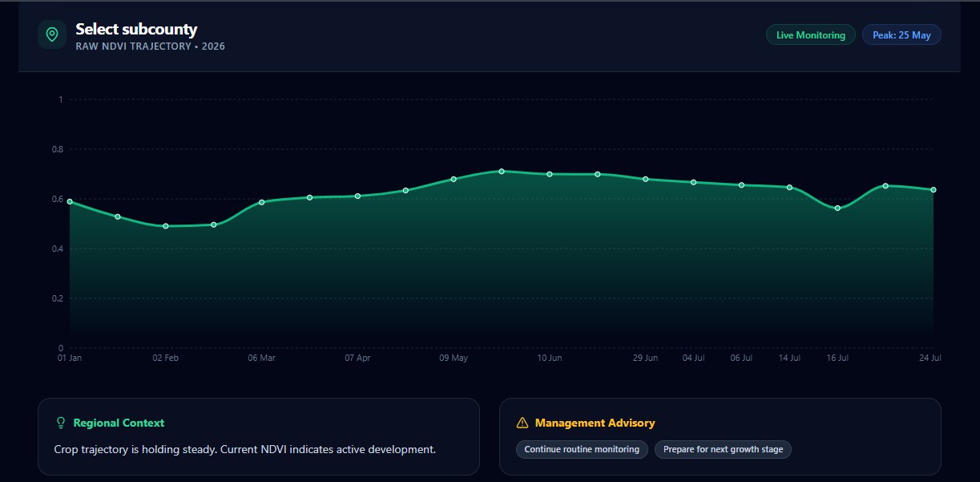Image resolution: width=980 pixels, height=482 pixels.
Task: Click the Peak: 25 May badge
Action: pyautogui.click(x=901, y=35)
